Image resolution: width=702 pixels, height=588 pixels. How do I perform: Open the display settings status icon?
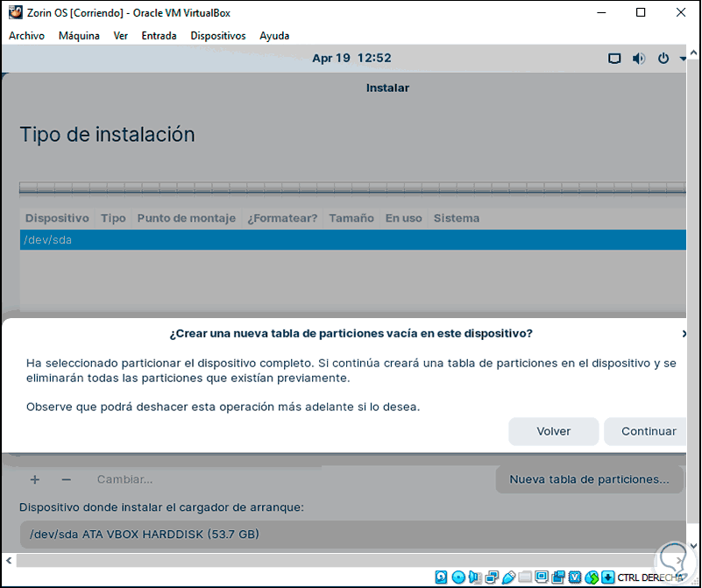click(x=542, y=577)
